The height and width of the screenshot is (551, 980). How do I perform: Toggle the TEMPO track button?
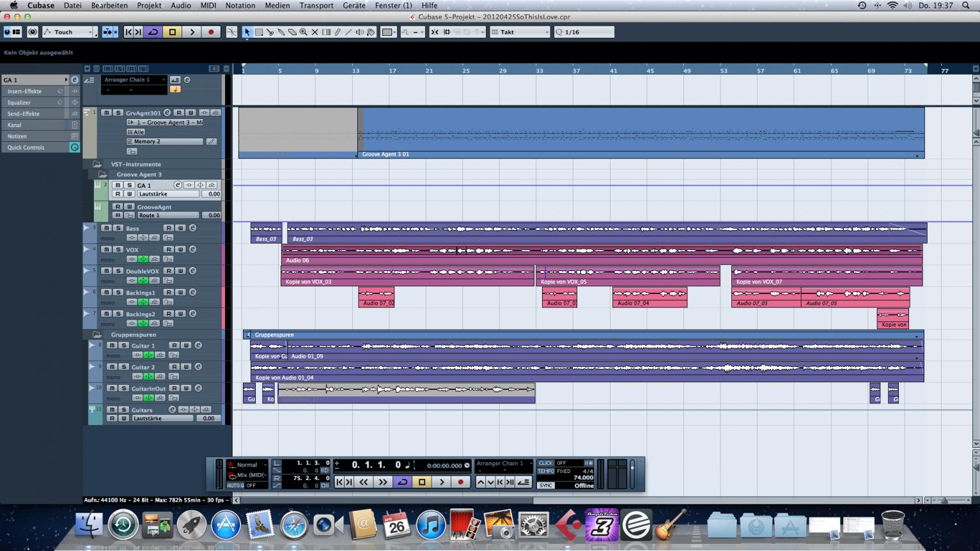pyautogui.click(x=545, y=471)
